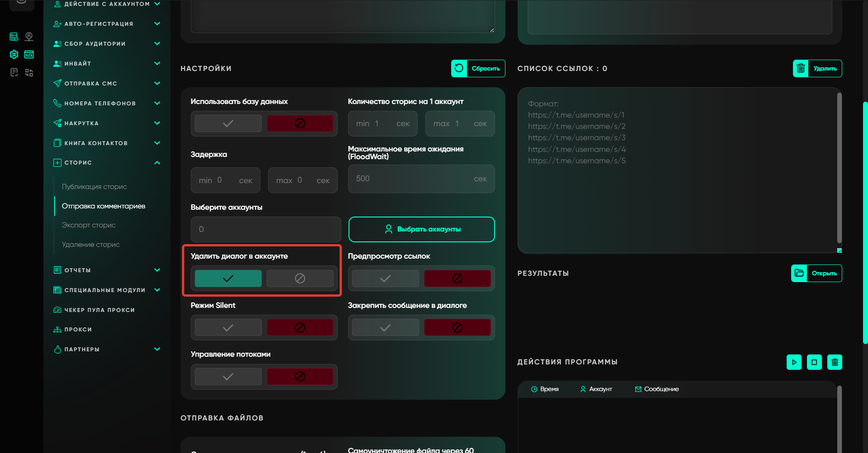The height and width of the screenshot is (453, 868).
Task: Open the Proxy pool checker section
Action: pos(99,310)
